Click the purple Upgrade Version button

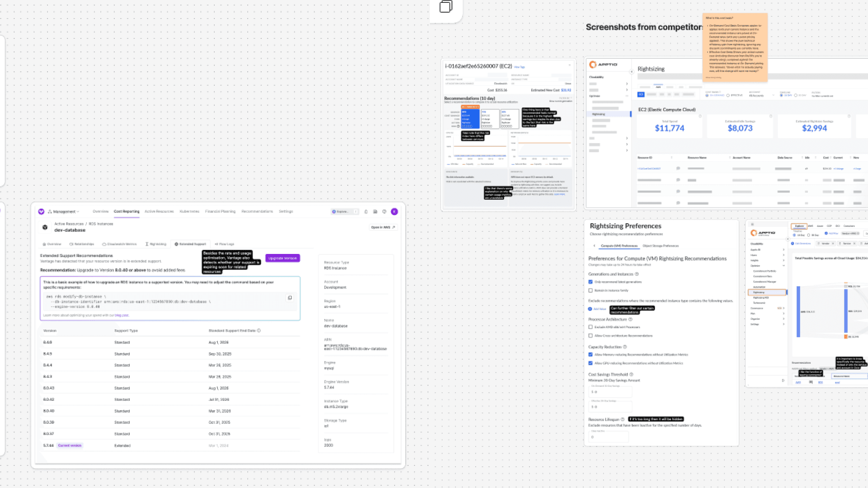(x=283, y=258)
